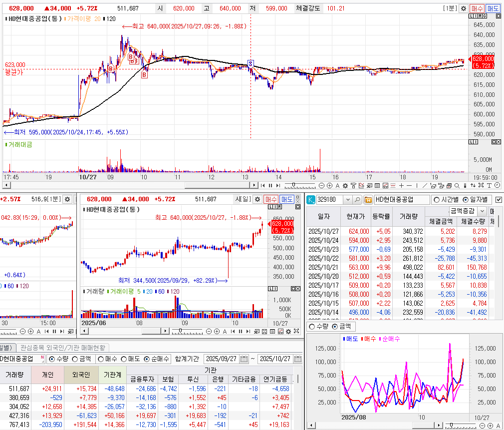This screenshot has height=430, width=504.
Task: Adjust the net-buy graph zoom slider
Action: point(451,425)
